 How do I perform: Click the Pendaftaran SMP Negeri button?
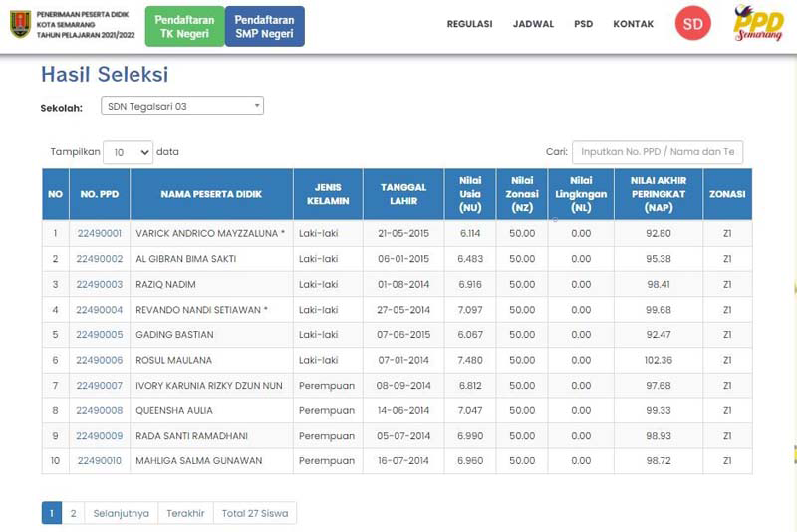pos(264,26)
